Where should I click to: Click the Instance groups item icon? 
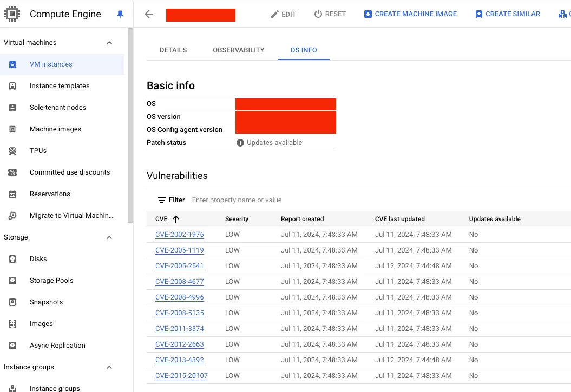coord(12,388)
